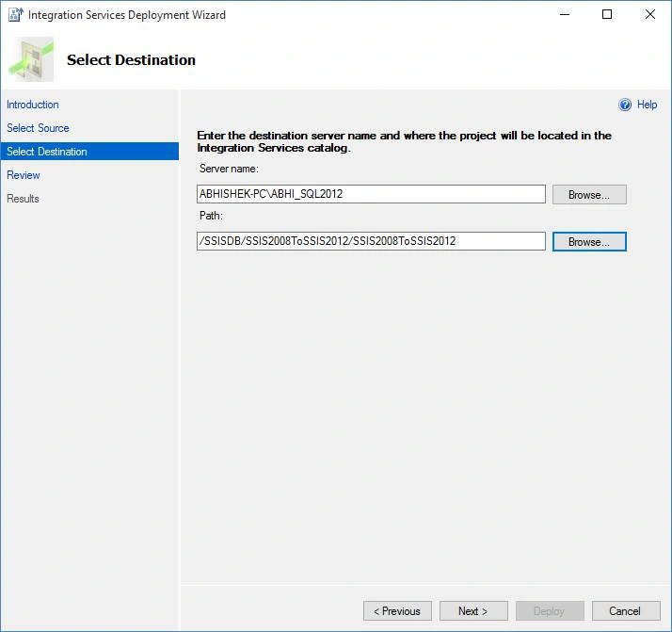This screenshot has height=632, width=672.
Task: Click inside the Server name field
Action: (x=371, y=194)
